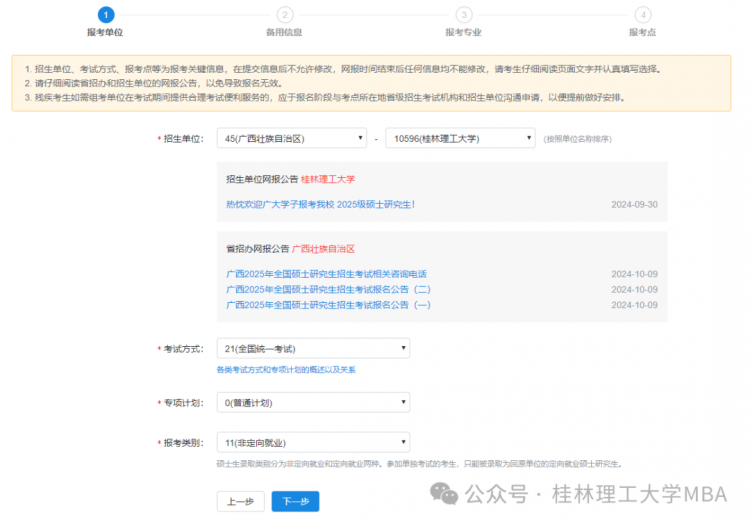Click the heading 省招办网报公告

coord(258,249)
